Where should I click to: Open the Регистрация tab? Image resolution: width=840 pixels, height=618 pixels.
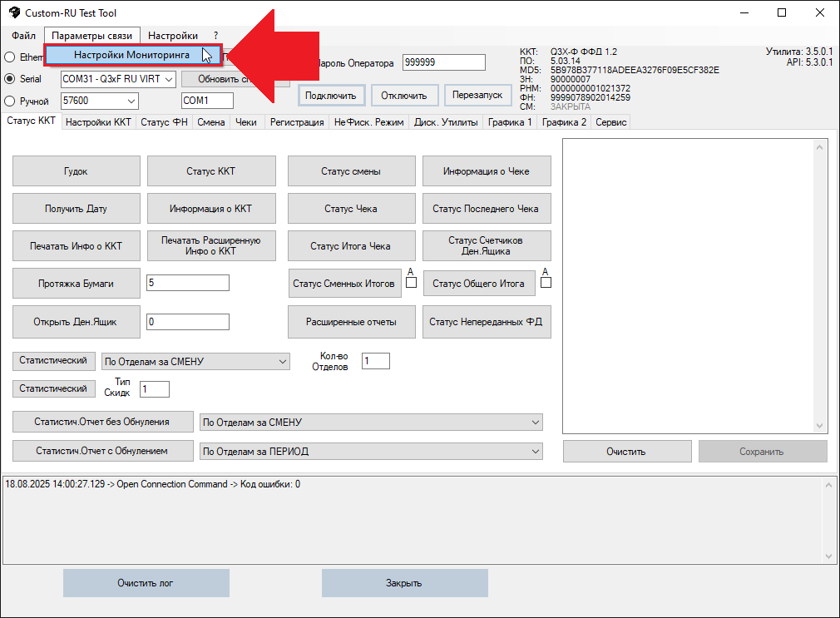297,122
